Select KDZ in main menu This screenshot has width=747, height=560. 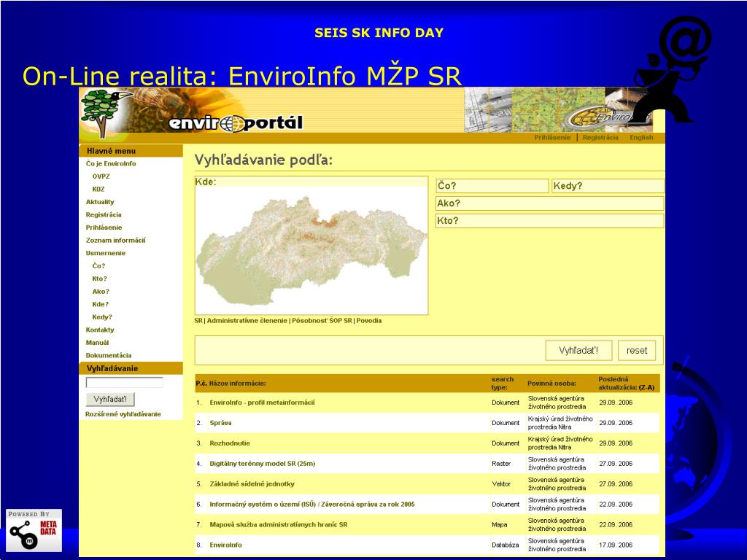point(98,189)
